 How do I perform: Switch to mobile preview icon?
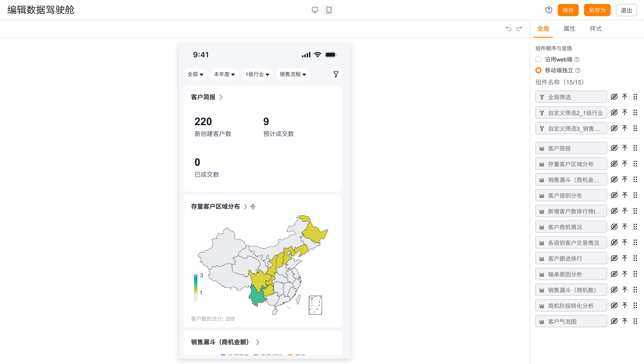tap(329, 10)
